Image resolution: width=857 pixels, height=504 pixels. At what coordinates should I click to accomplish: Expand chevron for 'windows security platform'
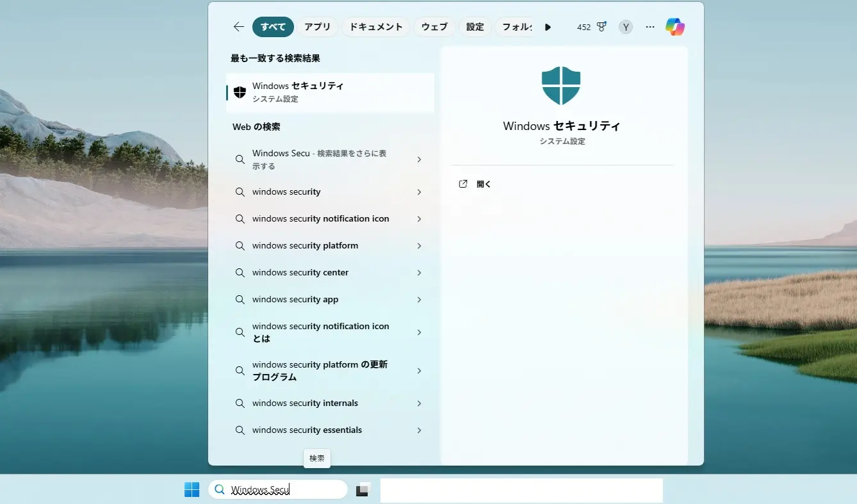coord(420,246)
